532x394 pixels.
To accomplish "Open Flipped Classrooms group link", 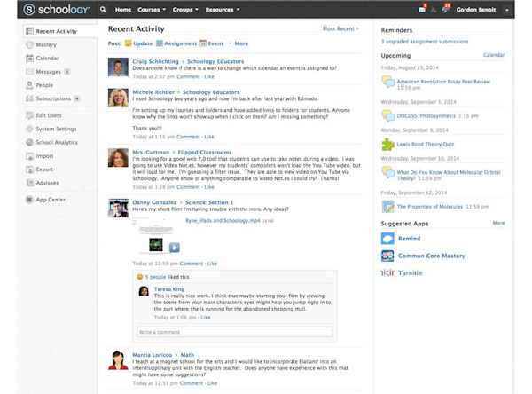I will pos(205,152).
